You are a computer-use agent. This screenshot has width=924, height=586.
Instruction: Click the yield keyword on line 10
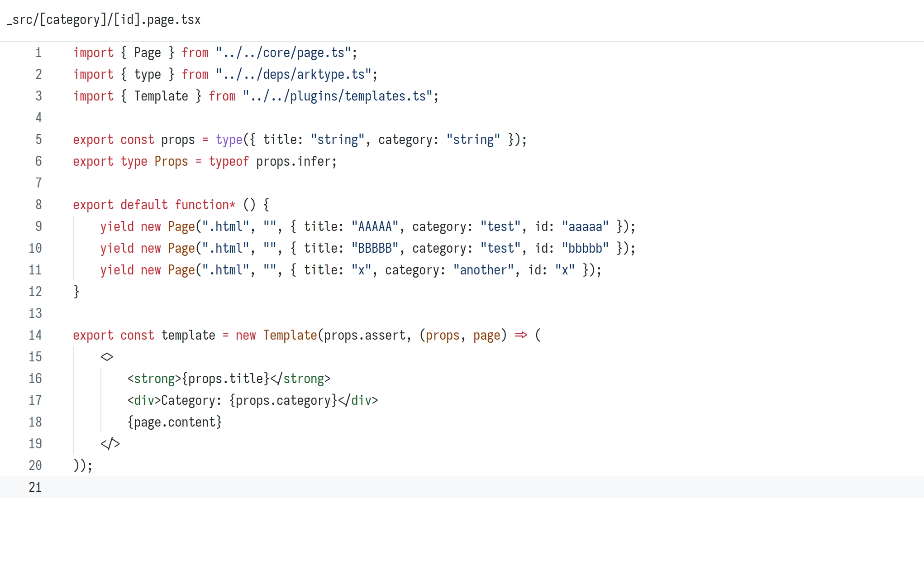(117, 249)
